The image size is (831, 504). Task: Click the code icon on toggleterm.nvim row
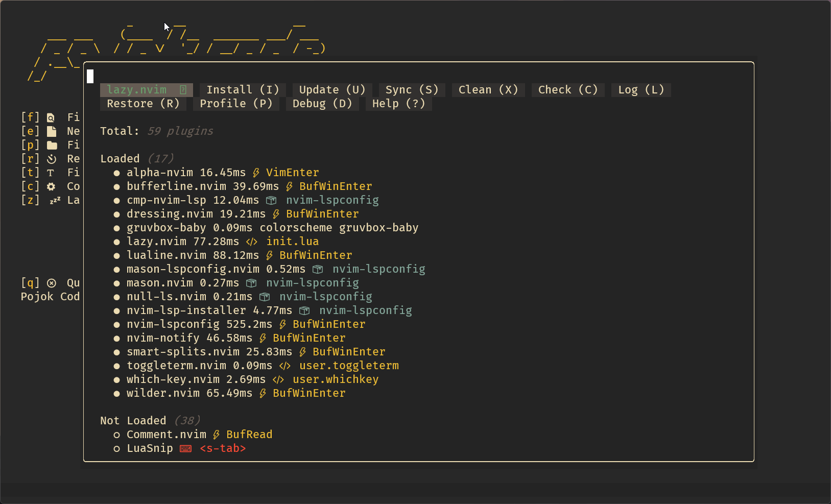285,366
